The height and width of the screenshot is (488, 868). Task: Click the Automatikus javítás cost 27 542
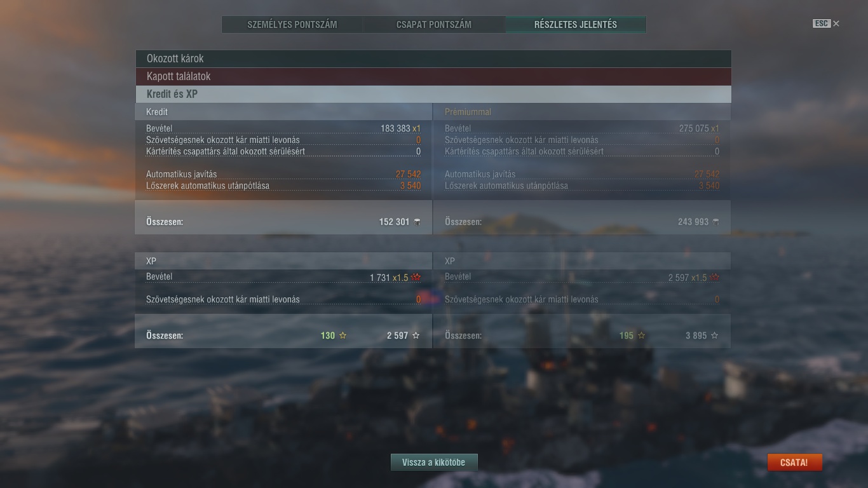click(408, 174)
